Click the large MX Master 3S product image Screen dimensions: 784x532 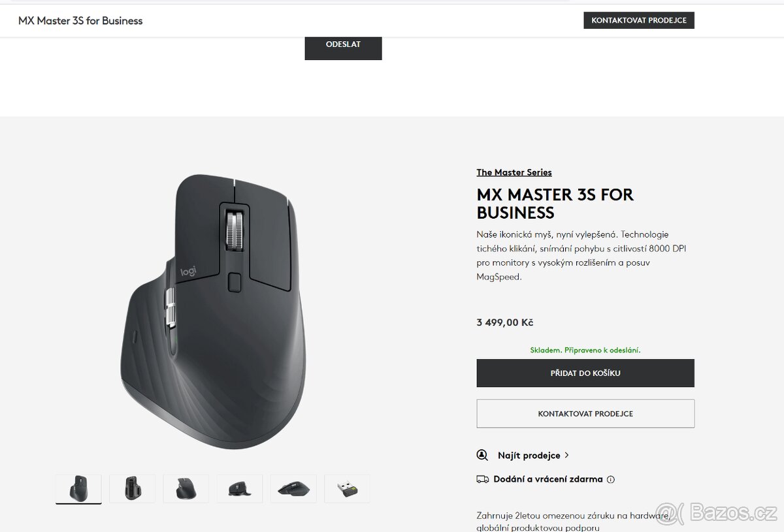coord(213,311)
